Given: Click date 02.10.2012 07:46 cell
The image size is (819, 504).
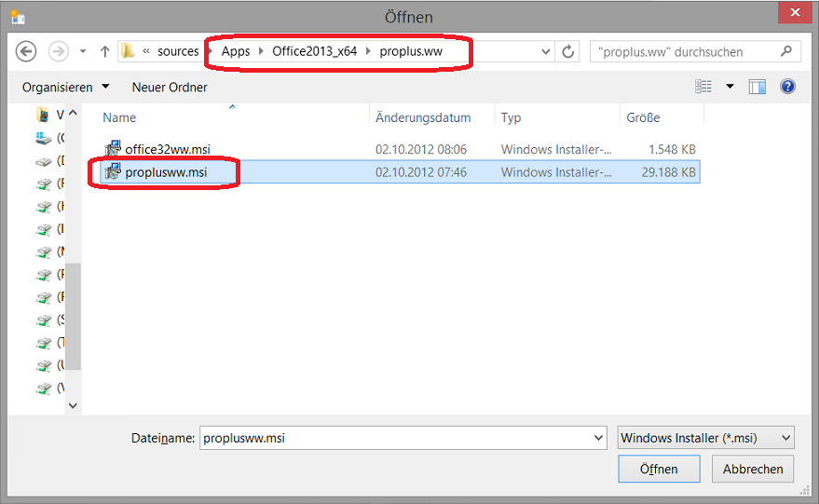Looking at the screenshot, I should [421, 172].
